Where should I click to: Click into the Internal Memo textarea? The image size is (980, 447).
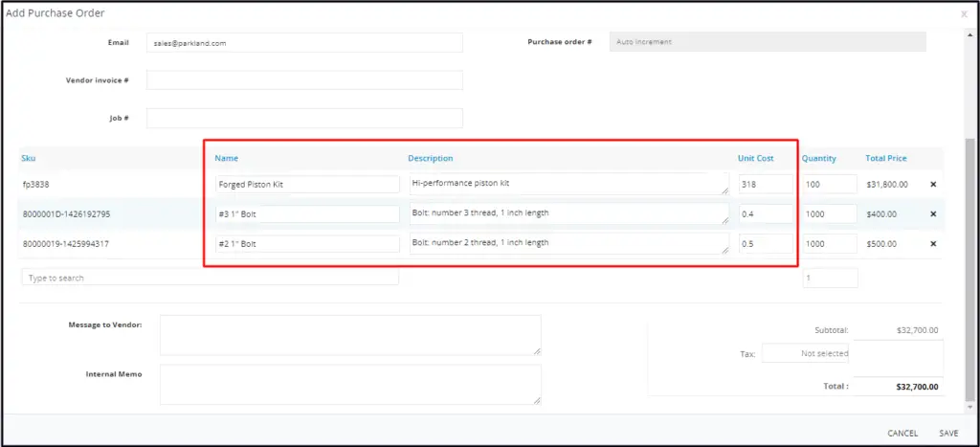[x=350, y=385]
